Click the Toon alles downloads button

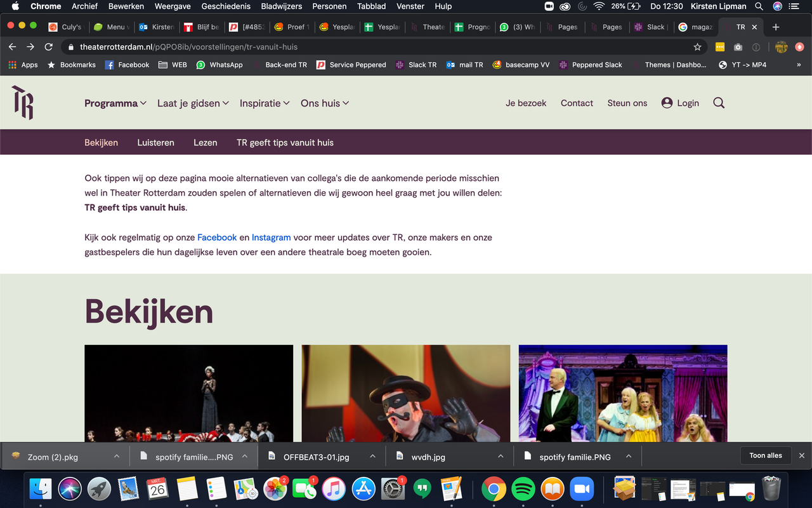[x=765, y=455]
